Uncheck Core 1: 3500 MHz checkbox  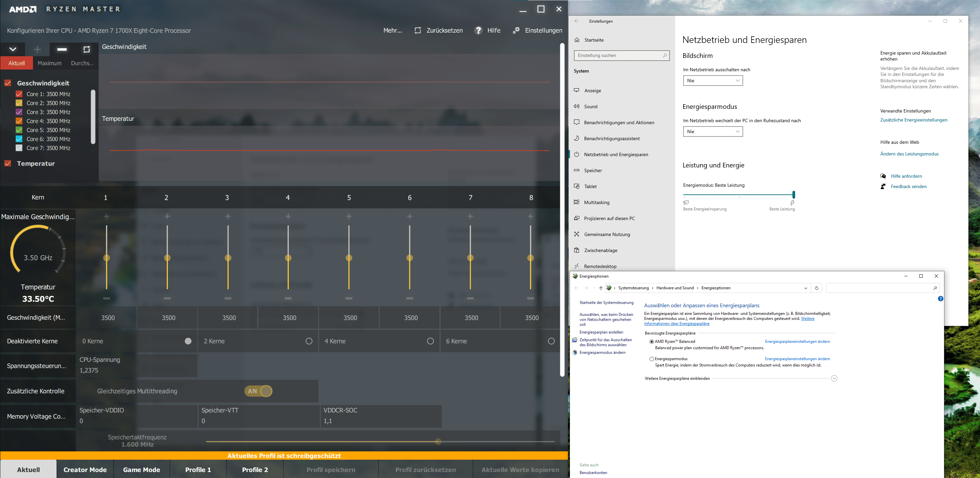[x=19, y=94]
